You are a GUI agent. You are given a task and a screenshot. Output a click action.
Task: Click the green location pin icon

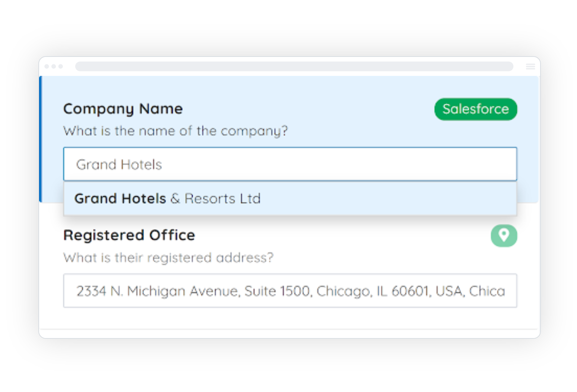tap(504, 235)
